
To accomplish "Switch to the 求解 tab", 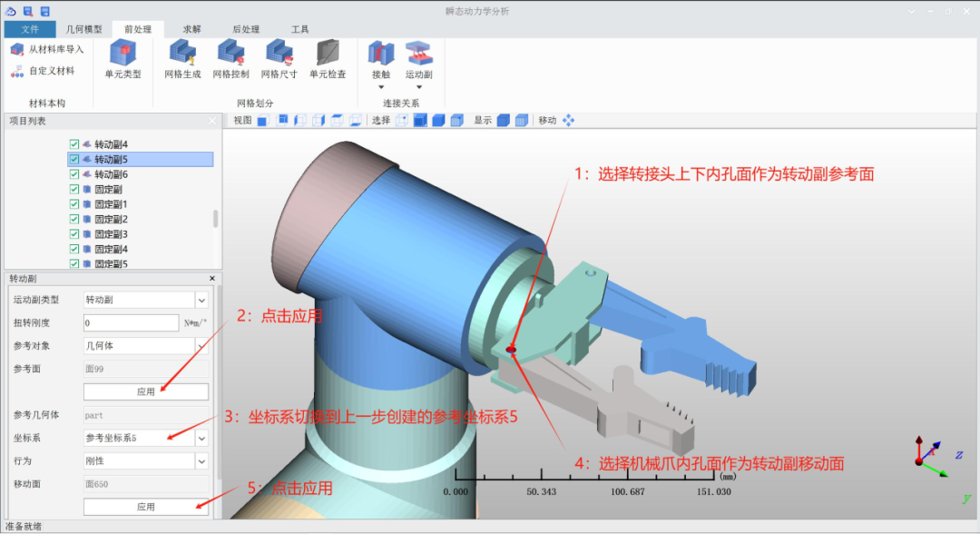I will (x=191, y=29).
